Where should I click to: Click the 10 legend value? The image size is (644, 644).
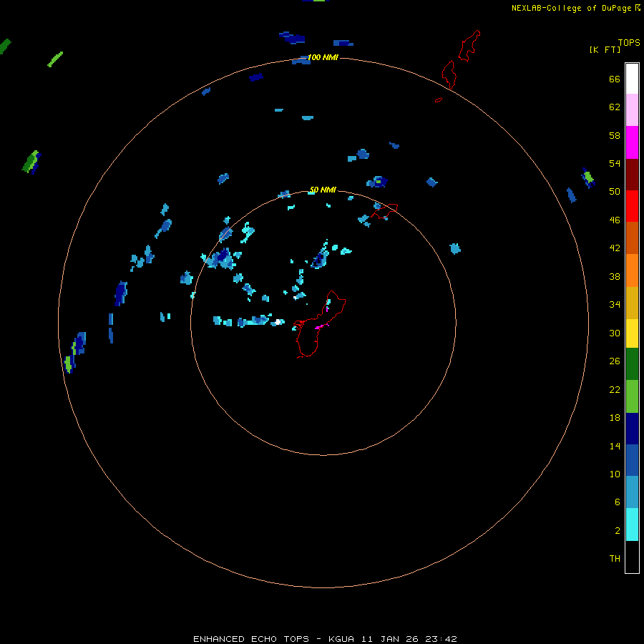(615, 474)
